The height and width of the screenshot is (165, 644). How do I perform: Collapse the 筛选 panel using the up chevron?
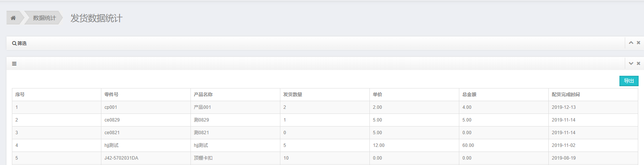631,43
